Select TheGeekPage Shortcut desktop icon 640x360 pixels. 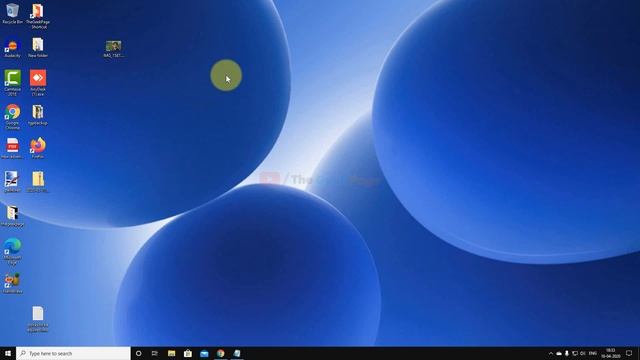(38, 16)
